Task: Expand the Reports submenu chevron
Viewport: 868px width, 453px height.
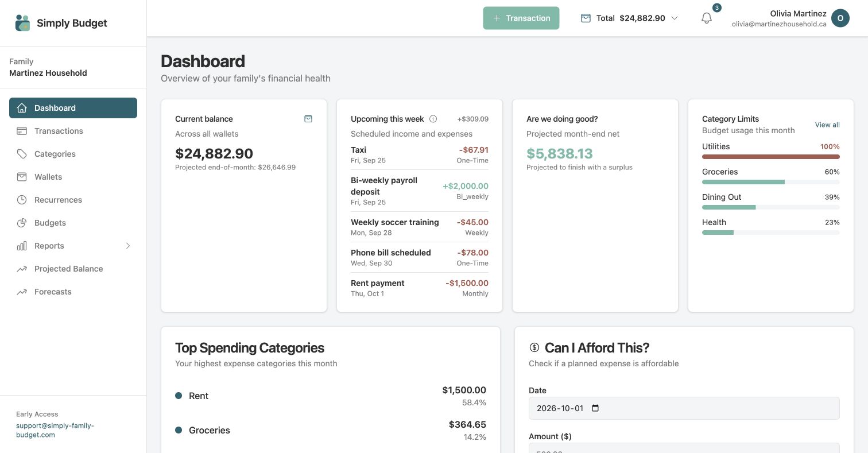Action: tap(128, 246)
